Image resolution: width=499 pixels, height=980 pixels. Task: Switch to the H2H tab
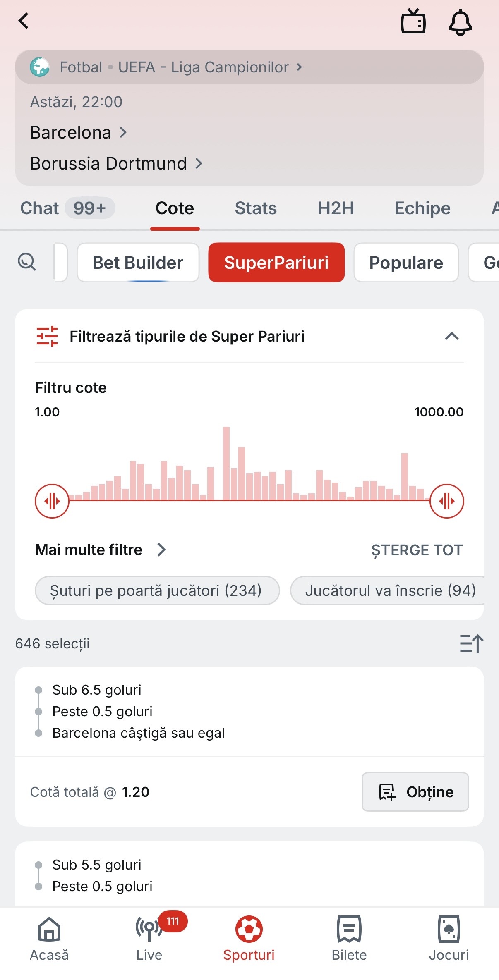pyautogui.click(x=336, y=208)
